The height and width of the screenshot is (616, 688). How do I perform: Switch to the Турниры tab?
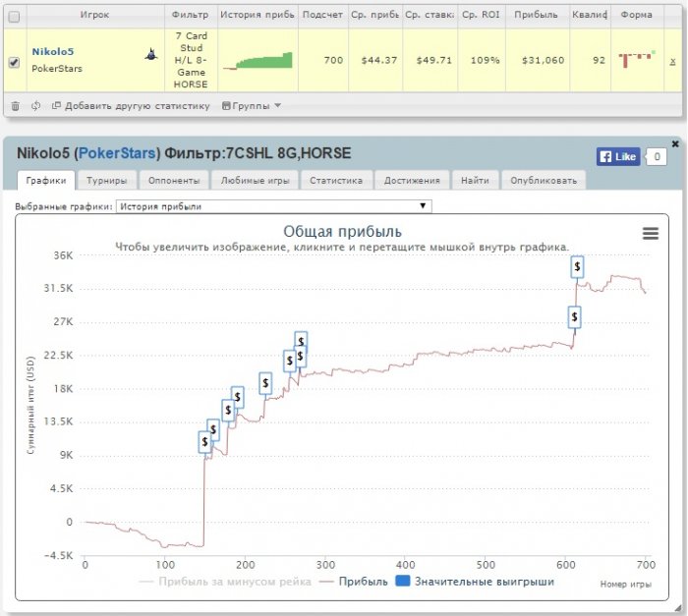coord(106,181)
